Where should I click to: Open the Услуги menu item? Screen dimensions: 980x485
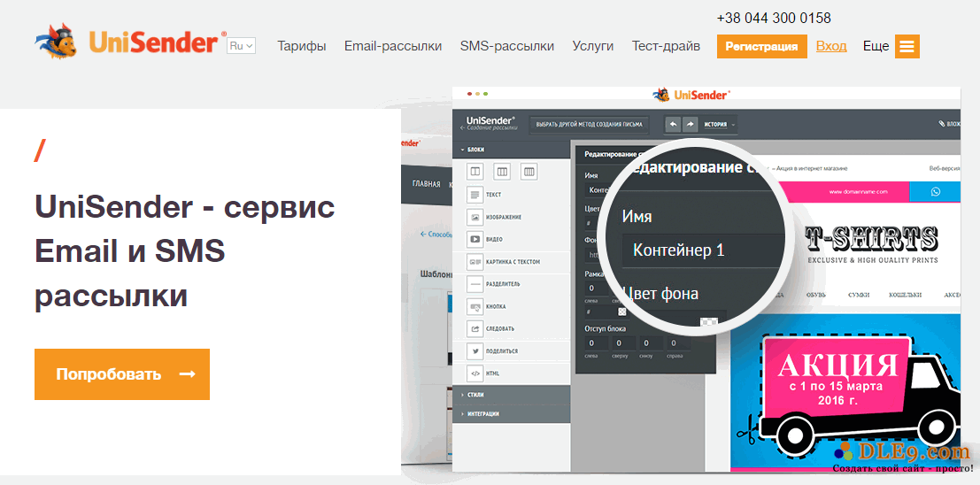593,46
